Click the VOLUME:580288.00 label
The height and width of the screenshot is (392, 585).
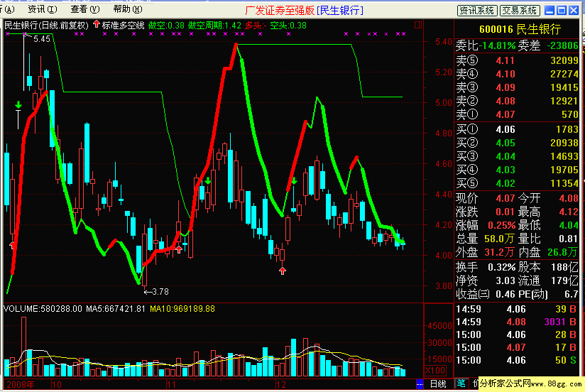pyautogui.click(x=43, y=309)
